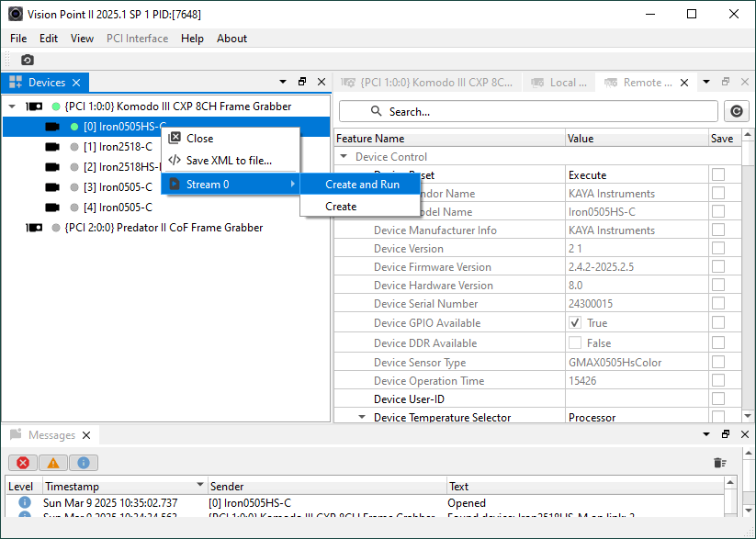Click in the feature Search field

click(x=528, y=111)
